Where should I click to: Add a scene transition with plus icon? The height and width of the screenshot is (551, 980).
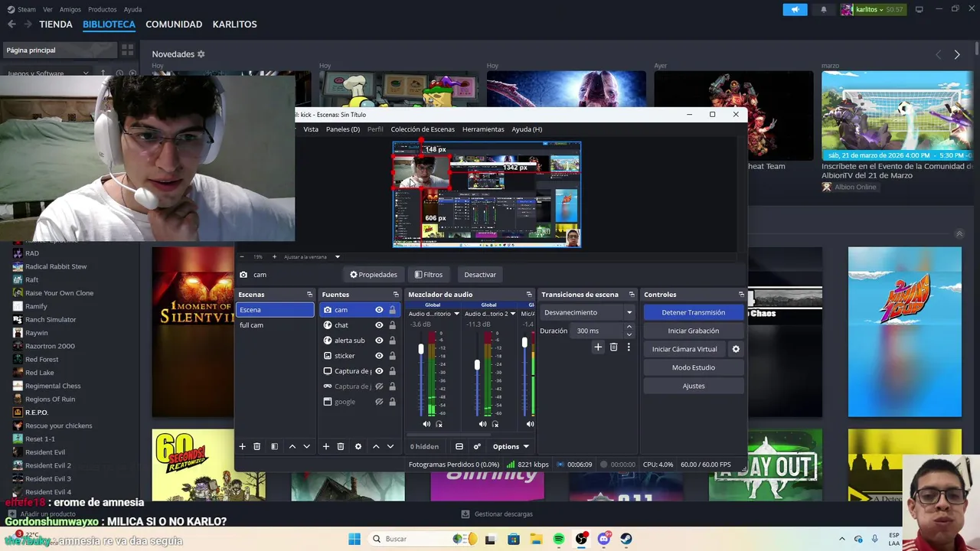pyautogui.click(x=598, y=347)
